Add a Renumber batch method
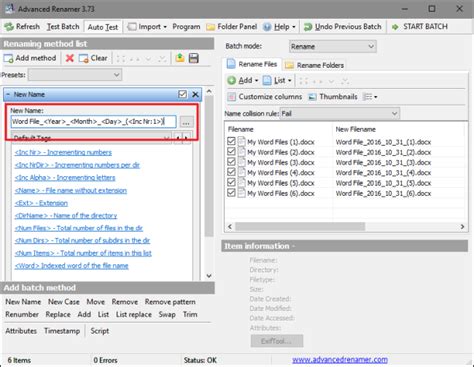The image size is (474, 367). 22,315
